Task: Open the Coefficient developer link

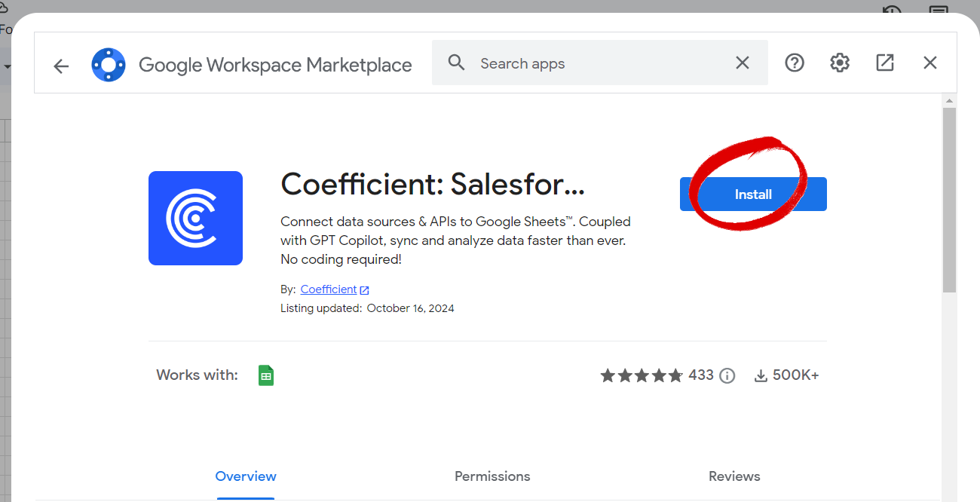Action: 329,289
